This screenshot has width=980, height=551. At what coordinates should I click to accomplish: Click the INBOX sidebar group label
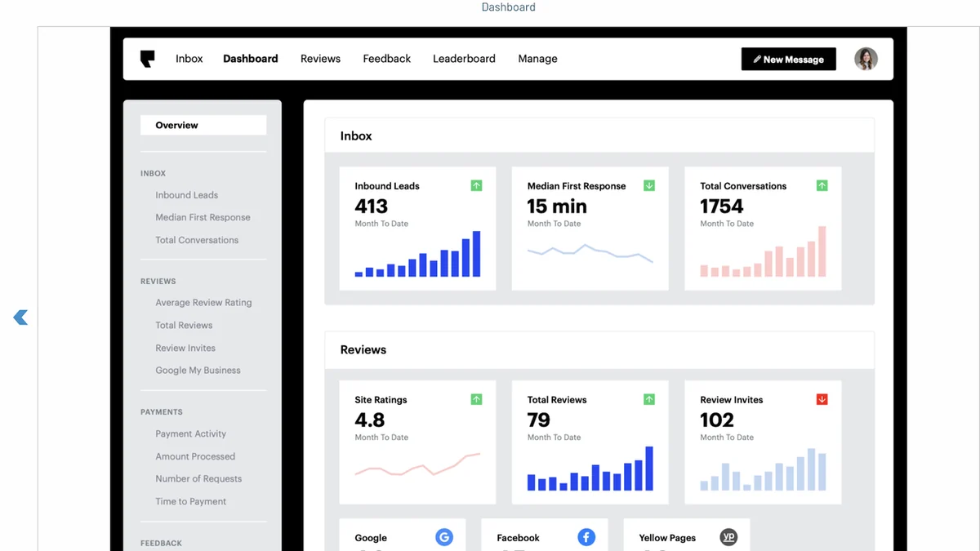[x=153, y=173]
